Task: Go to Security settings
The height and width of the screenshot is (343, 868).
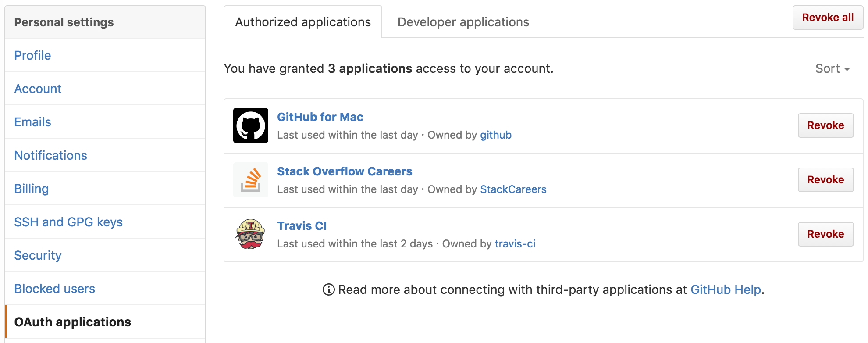Action: coord(105,255)
